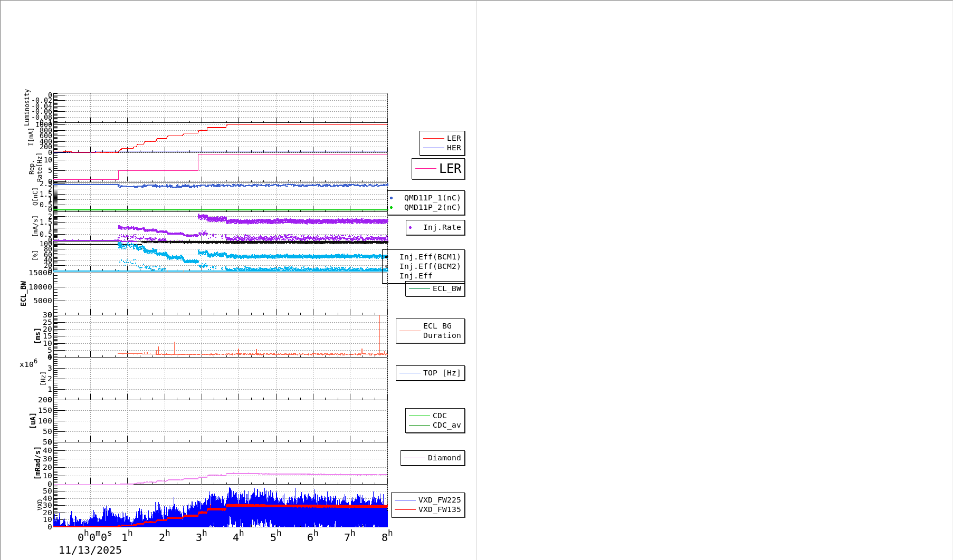Select the pink Diamond legend entry
This screenshot has width=953, height=560.
(x=433, y=458)
